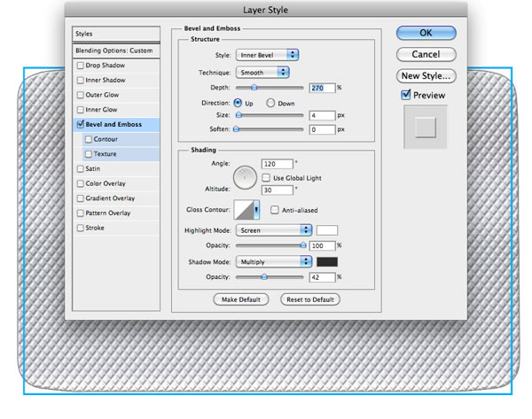Open the Satin settings label

pos(92,169)
